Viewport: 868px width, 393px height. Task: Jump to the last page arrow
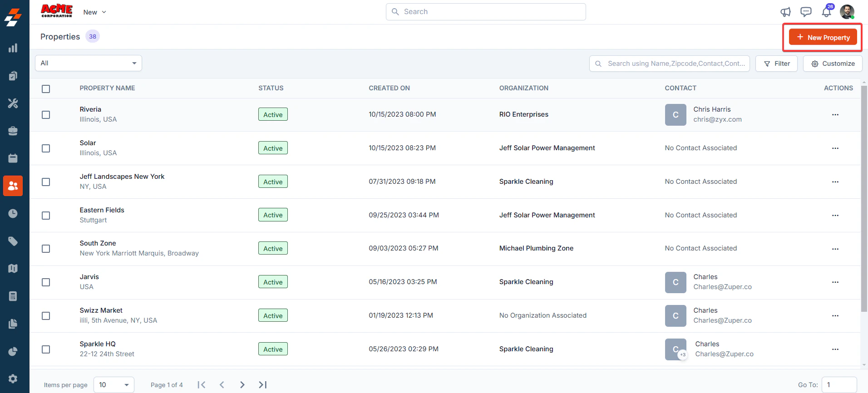tap(263, 385)
